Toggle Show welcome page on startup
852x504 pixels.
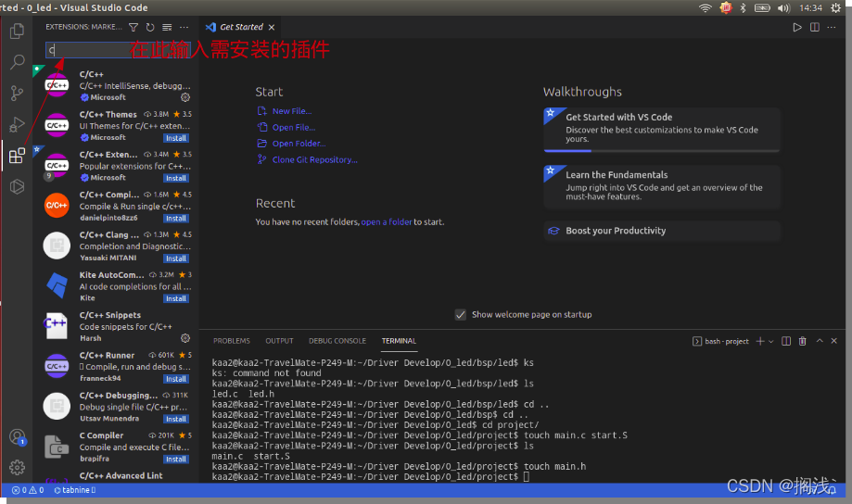point(460,314)
